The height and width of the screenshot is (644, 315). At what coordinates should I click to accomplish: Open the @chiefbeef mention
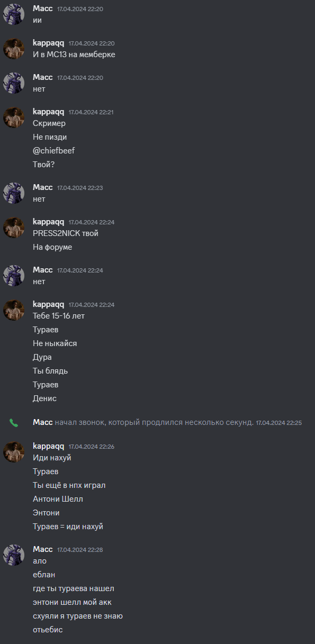point(53,151)
